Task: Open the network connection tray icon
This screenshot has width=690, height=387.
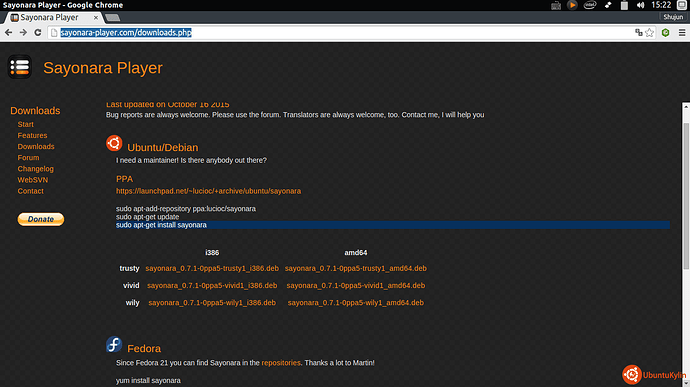Action: (x=608, y=5)
